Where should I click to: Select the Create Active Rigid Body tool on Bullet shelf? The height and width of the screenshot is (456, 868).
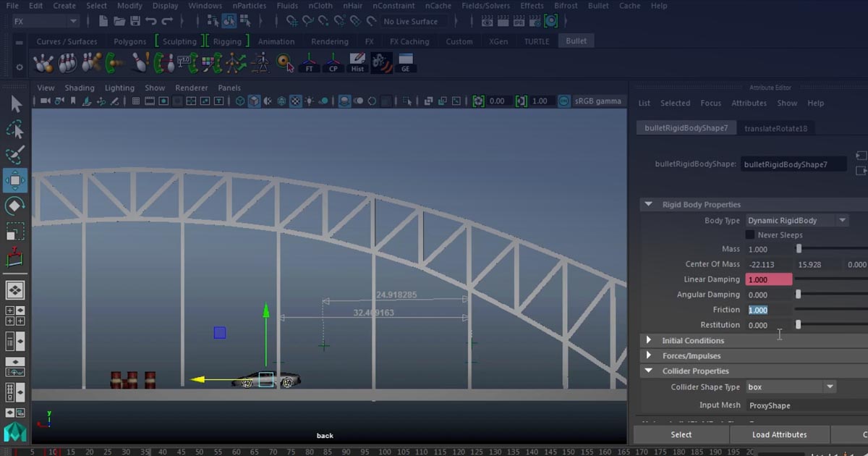43,62
